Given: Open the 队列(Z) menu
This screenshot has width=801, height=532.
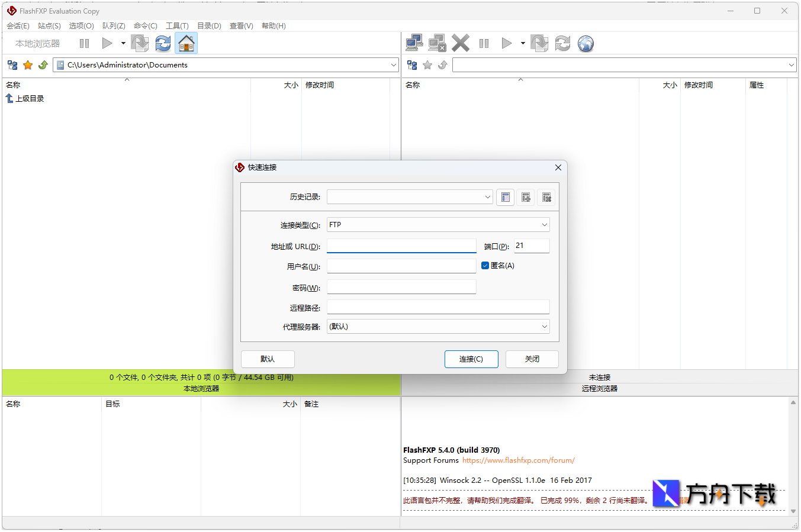Looking at the screenshot, I should click(114, 26).
